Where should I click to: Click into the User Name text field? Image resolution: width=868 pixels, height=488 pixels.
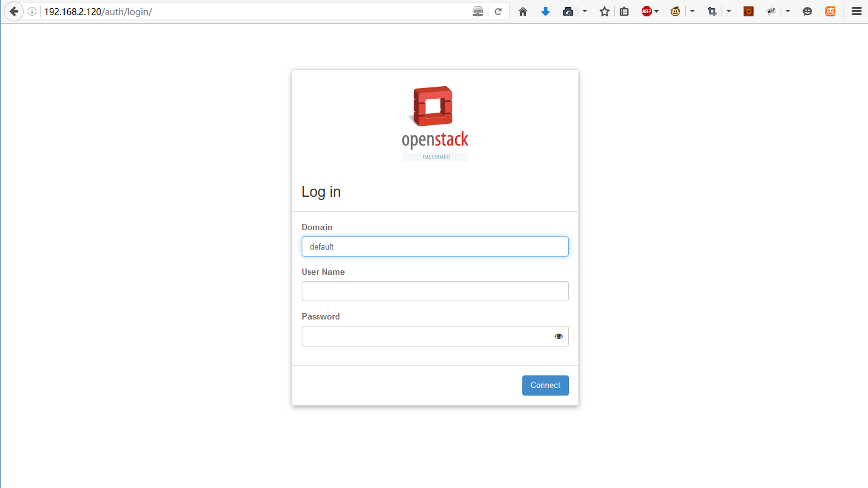click(x=434, y=291)
